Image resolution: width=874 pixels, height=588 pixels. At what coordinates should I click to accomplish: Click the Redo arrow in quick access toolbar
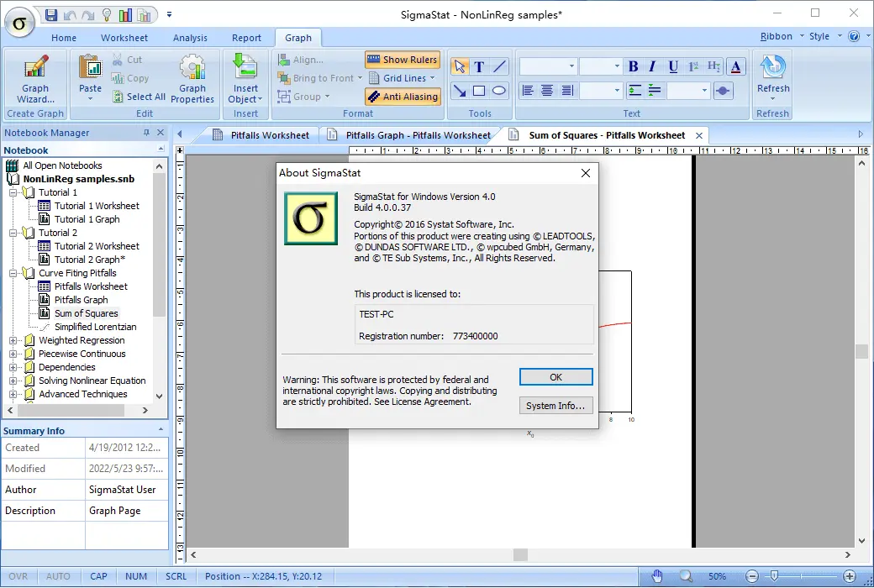(x=88, y=15)
